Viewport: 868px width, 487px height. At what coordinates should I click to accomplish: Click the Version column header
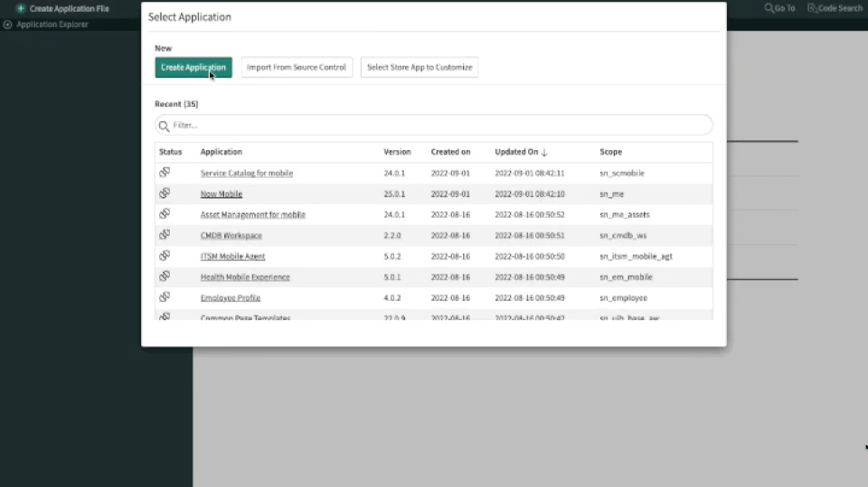[x=398, y=152]
